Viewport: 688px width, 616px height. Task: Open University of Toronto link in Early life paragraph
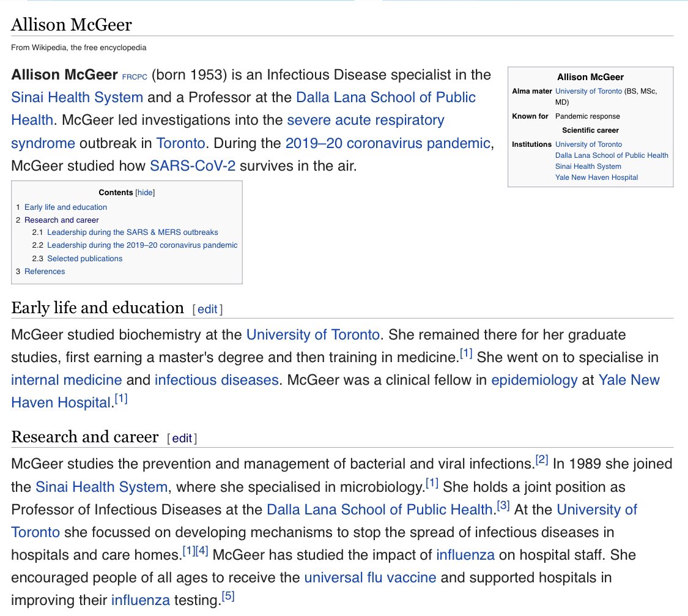[313, 335]
